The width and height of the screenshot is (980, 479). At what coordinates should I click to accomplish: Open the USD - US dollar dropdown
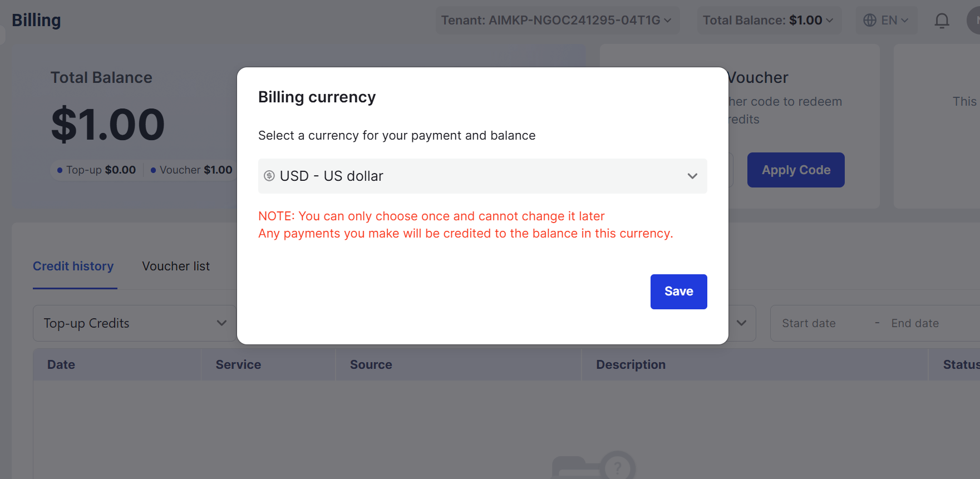[x=482, y=176]
